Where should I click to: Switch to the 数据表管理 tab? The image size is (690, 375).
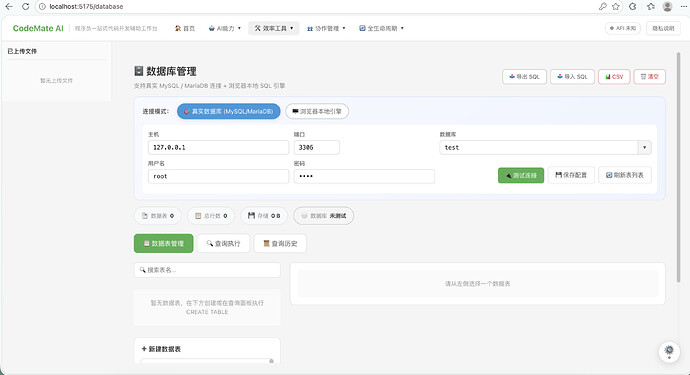[163, 243]
